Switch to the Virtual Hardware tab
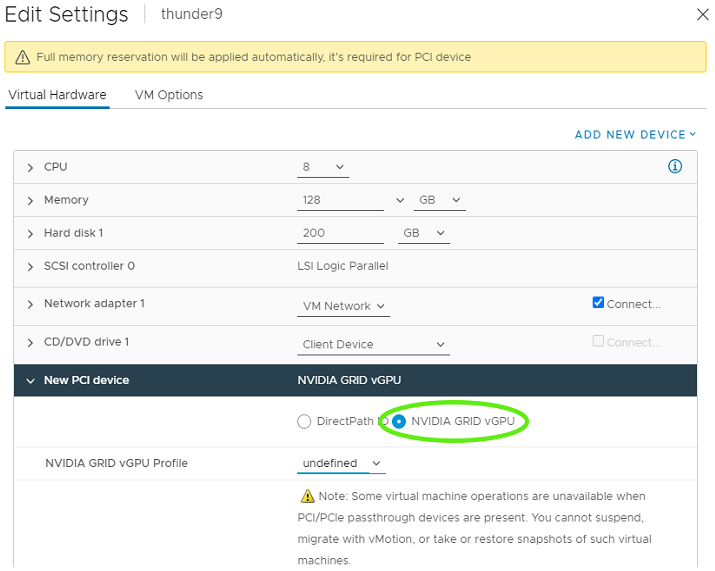This screenshot has height=571, width=715. (x=57, y=95)
